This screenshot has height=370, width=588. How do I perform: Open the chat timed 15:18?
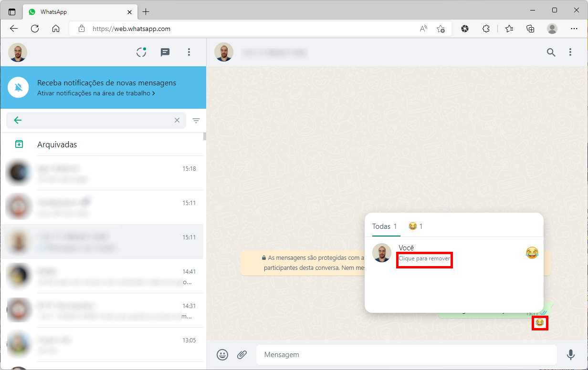pos(102,173)
